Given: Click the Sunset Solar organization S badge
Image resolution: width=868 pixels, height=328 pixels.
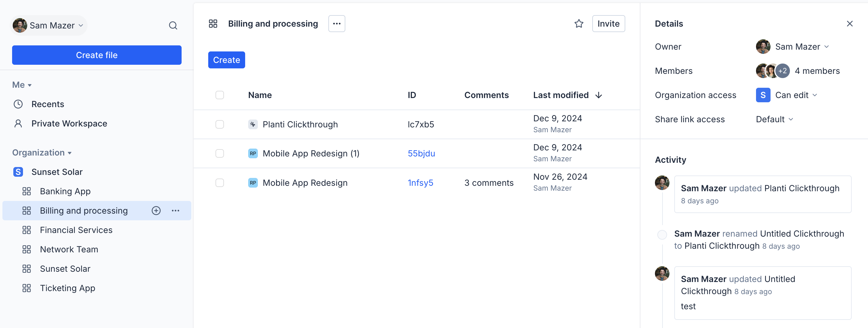Looking at the screenshot, I should pos(18,172).
